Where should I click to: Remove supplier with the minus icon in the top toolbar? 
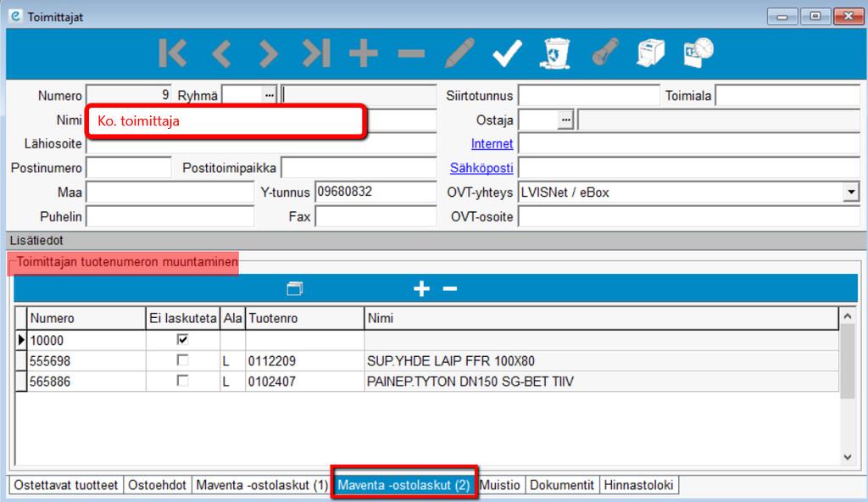(x=411, y=53)
